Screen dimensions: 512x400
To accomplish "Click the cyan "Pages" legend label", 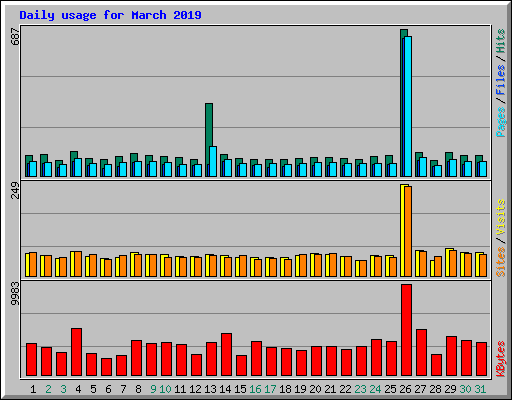I will click(501, 122).
